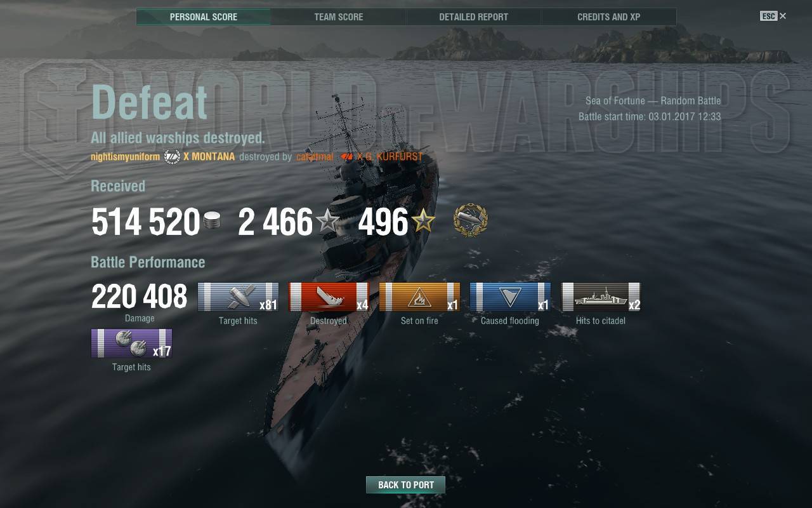812x508 pixels.
Task: Select the Personal Score tab
Action: [204, 17]
